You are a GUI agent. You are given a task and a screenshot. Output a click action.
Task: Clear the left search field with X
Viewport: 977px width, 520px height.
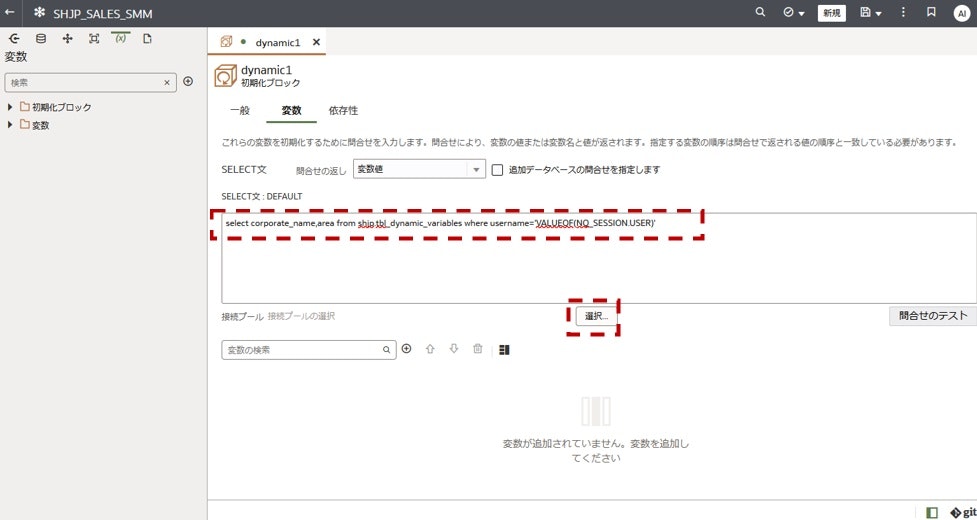[167, 82]
